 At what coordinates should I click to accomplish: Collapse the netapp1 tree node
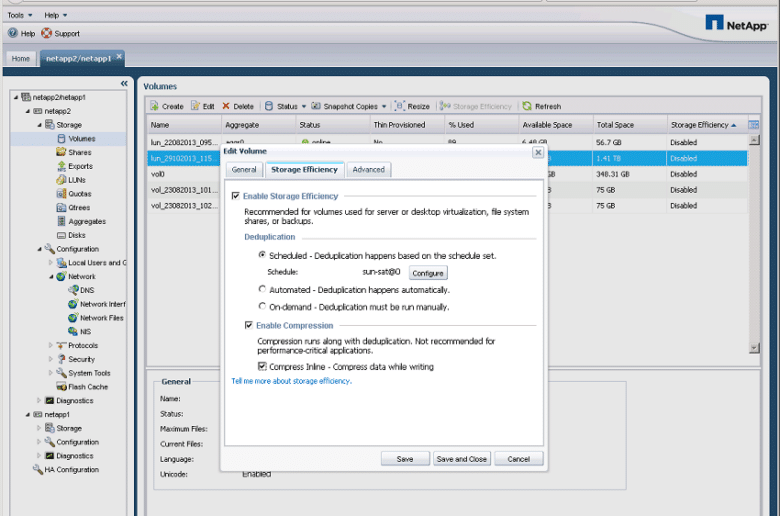click(x=28, y=414)
